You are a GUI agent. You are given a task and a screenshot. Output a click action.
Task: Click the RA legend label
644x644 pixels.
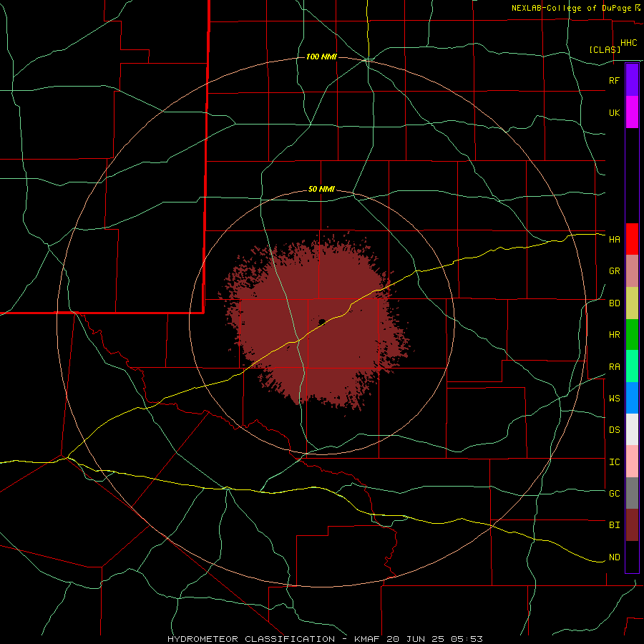[x=614, y=367]
